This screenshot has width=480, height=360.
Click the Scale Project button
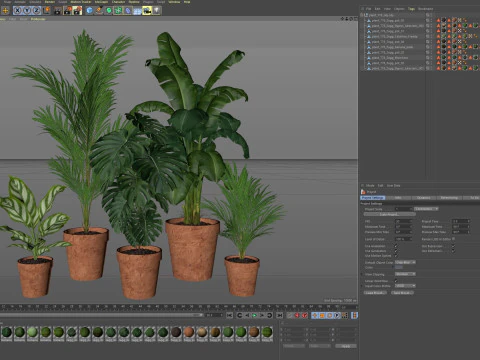390,214
